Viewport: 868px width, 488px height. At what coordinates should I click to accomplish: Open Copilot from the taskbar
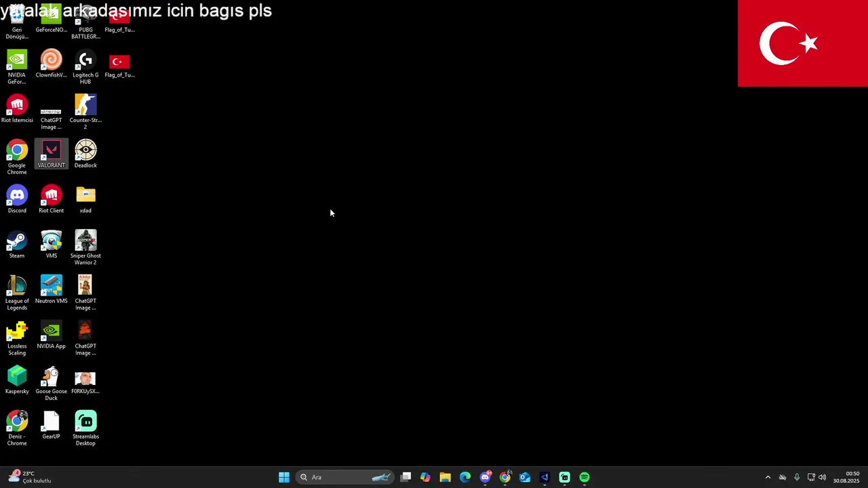(425, 477)
